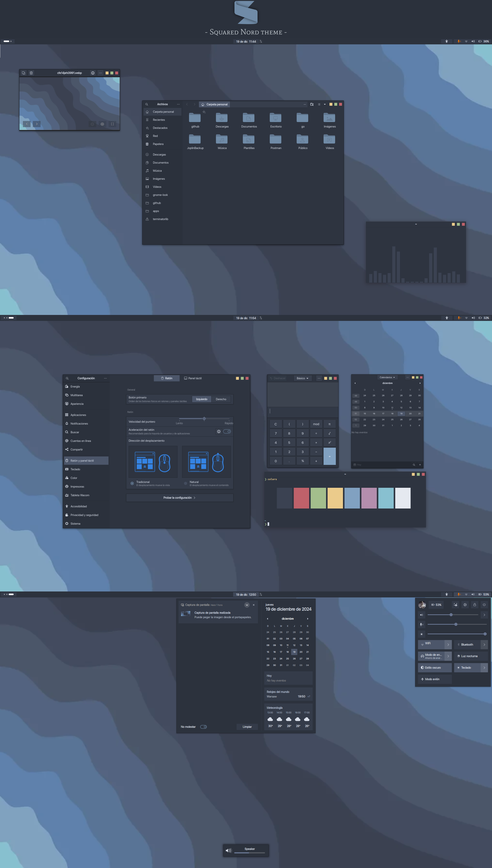This screenshot has width=492, height=868.
Task: Open search in Archivos sidebar header
Action: [x=147, y=104]
